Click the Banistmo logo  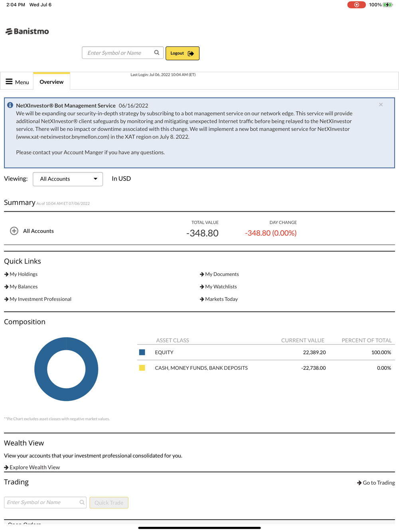27,31
